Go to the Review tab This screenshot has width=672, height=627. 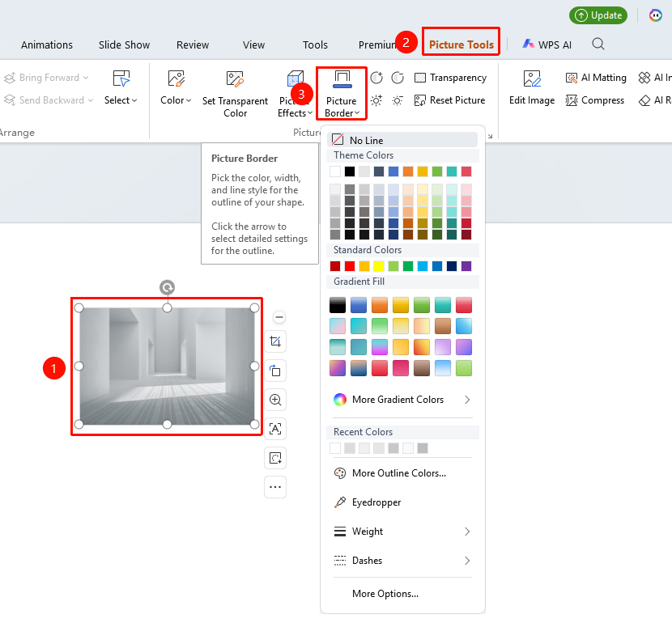pyautogui.click(x=193, y=45)
